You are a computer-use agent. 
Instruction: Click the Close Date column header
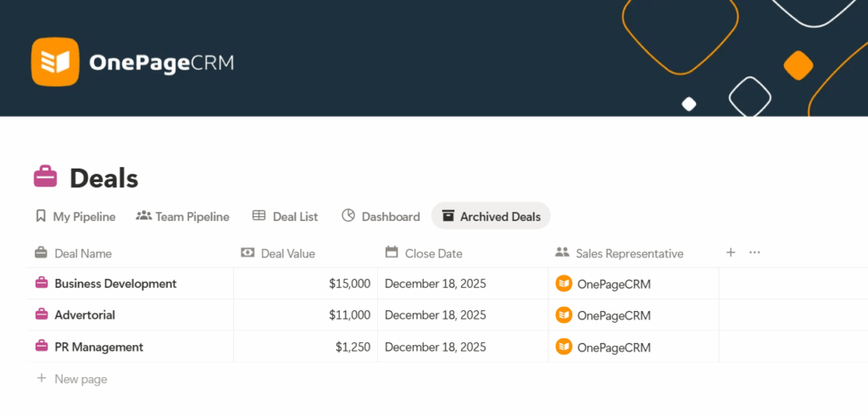point(424,253)
